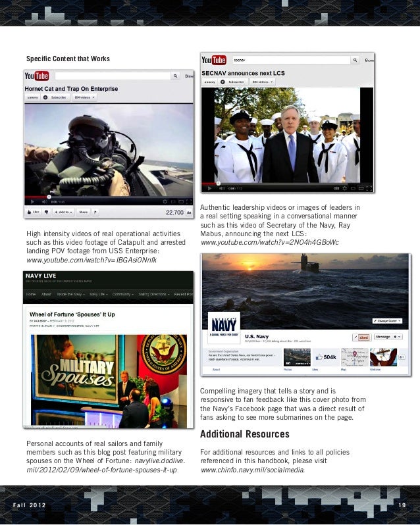
Task: Subscribe to channel under SECNAV video title
Action: click(x=233, y=82)
